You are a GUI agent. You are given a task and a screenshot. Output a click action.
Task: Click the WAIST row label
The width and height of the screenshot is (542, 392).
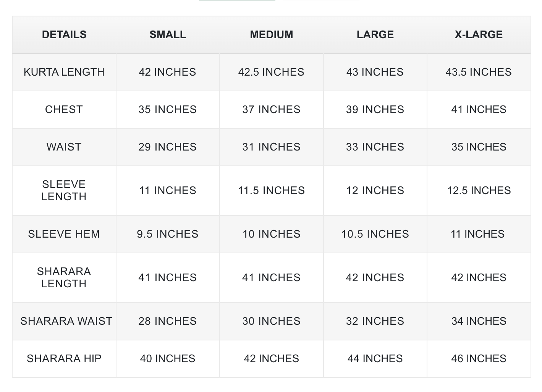click(64, 147)
